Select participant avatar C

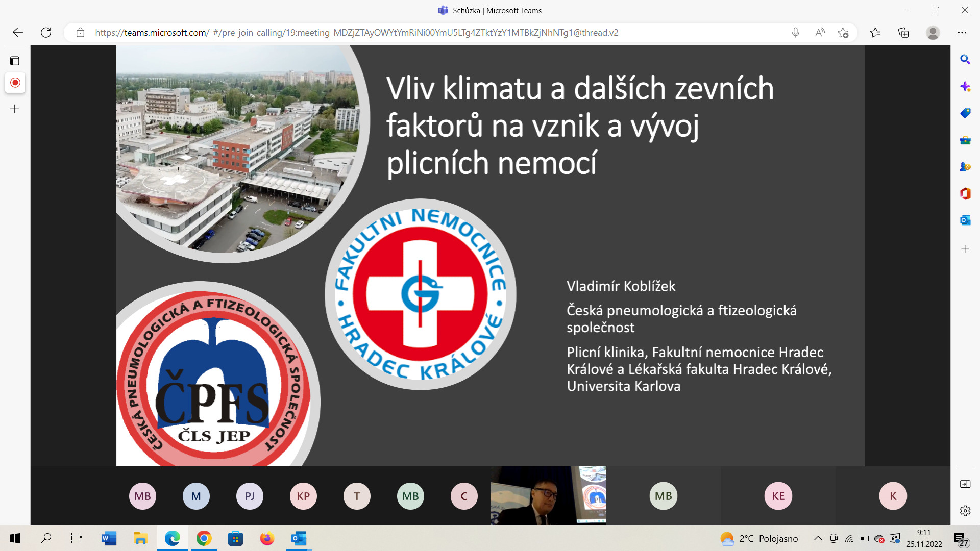point(464,496)
